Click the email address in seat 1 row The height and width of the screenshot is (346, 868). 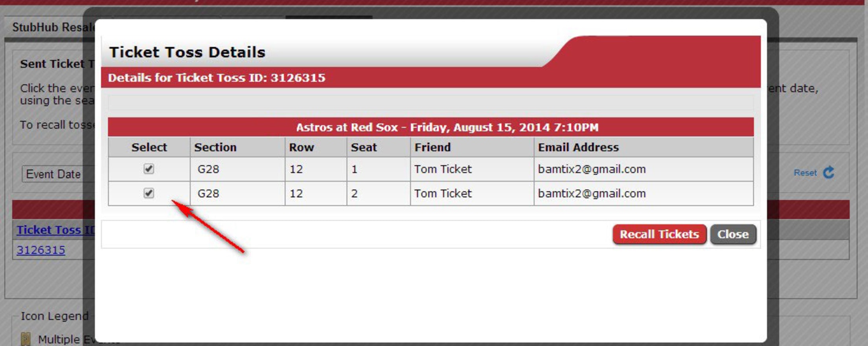592,169
